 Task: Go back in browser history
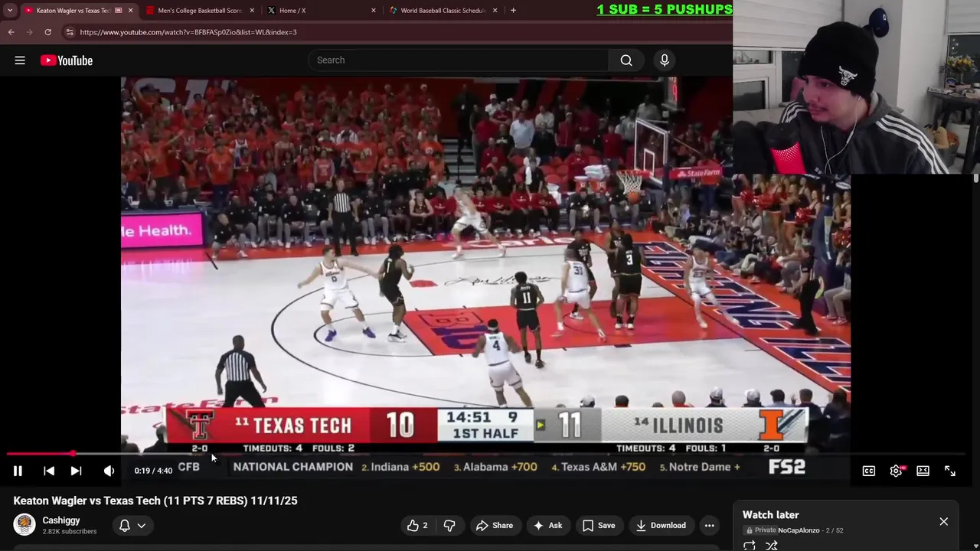click(11, 32)
